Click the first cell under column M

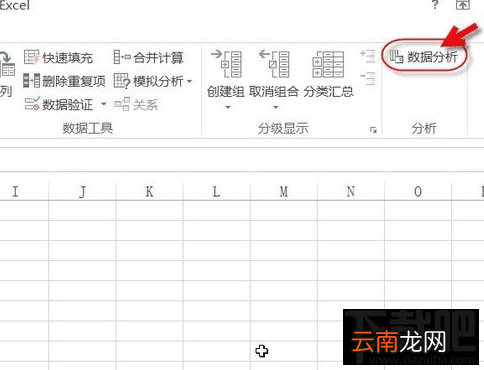point(284,211)
